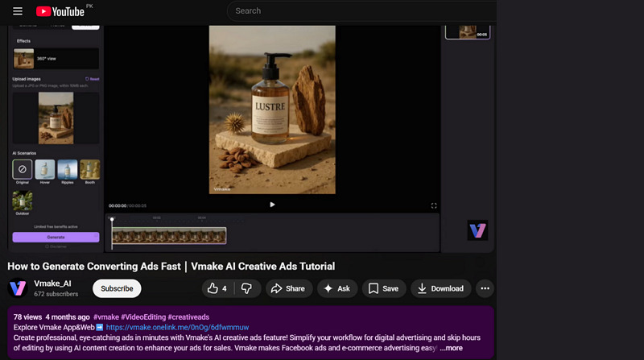Download the video
Image resolution: width=644 pixels, height=360 pixels.
coord(440,288)
